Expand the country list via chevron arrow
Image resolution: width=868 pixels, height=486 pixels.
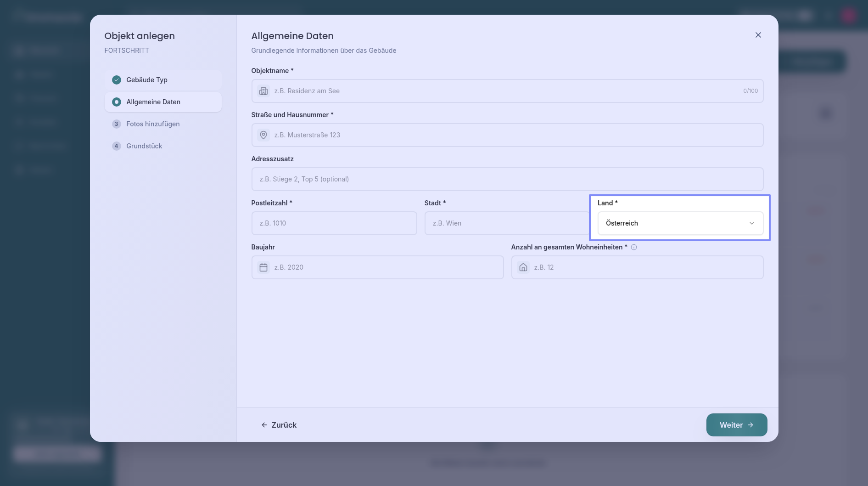point(752,223)
